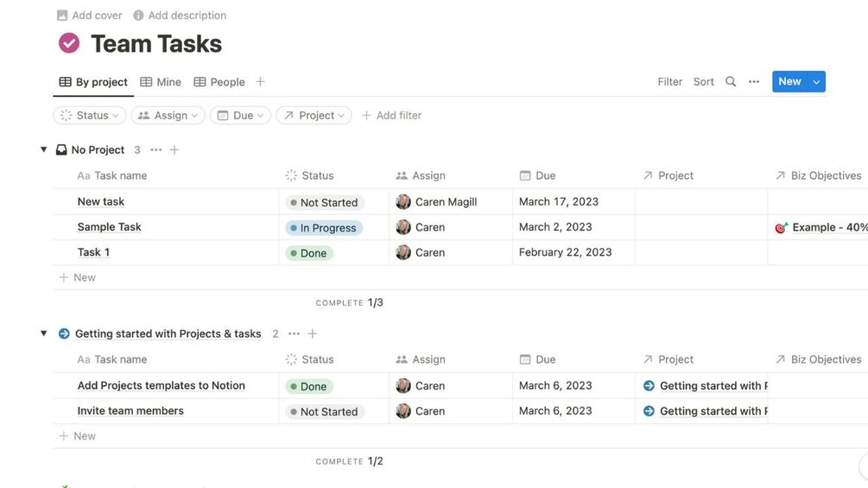Click the Team Tasks checkmark page icon
This screenshot has width=868, height=488.
pos(69,43)
